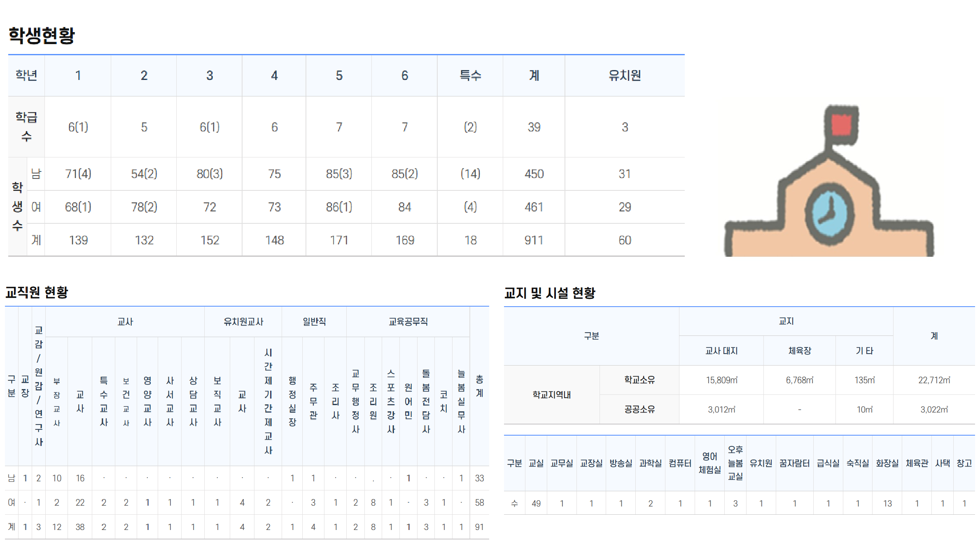Select the 유치원 column header in student table
Viewport: 980px width, 544px height.
pyautogui.click(x=624, y=75)
